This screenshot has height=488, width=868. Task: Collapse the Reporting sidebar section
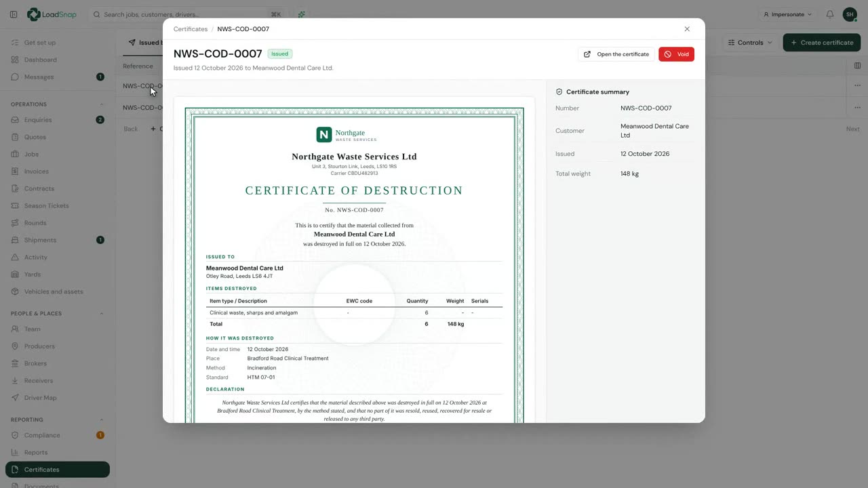[102, 420]
